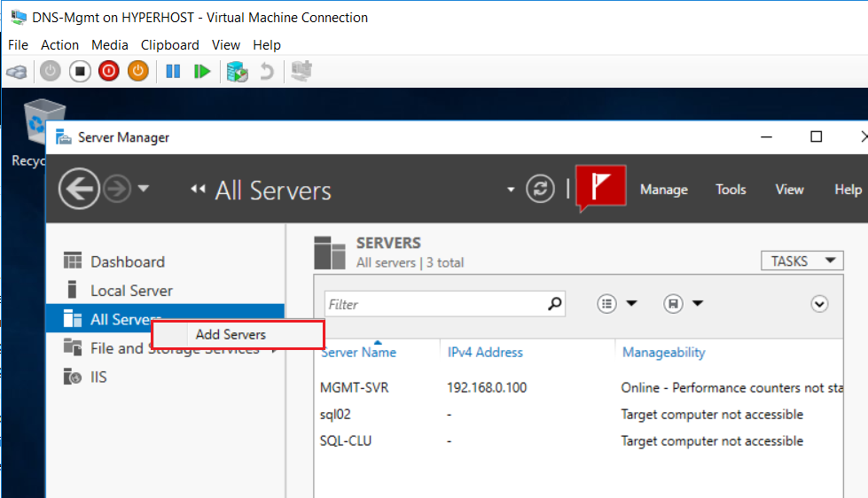Viewport: 868px width, 498px height.
Task: Click the Dashboard sidebar icon
Action: 73,261
